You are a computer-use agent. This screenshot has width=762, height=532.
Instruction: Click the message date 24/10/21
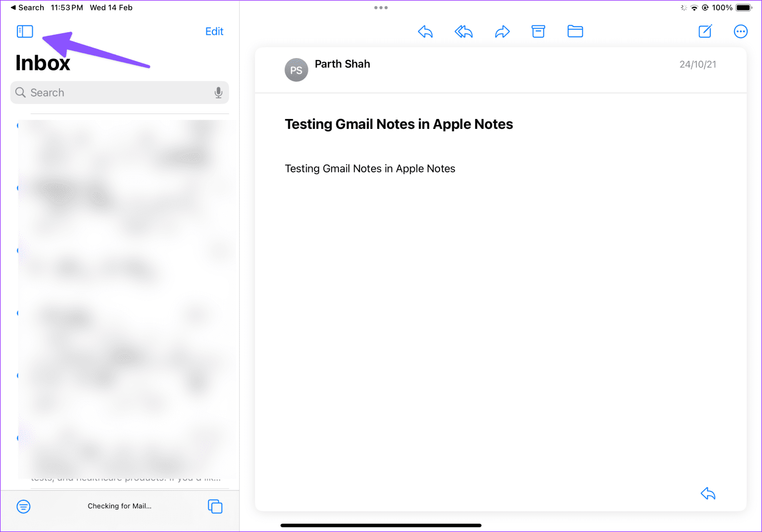[698, 64]
